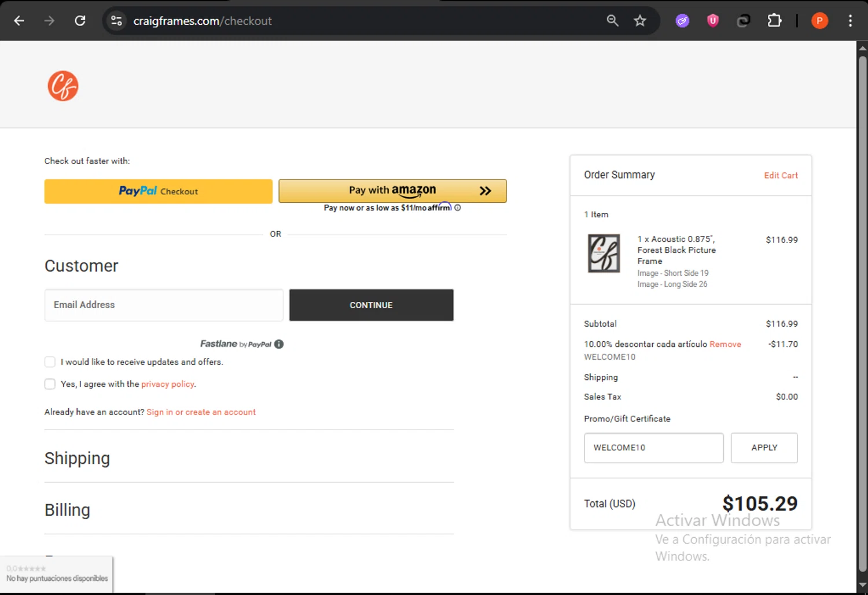Click the Email Address field
This screenshot has width=868, height=595.
[164, 305]
